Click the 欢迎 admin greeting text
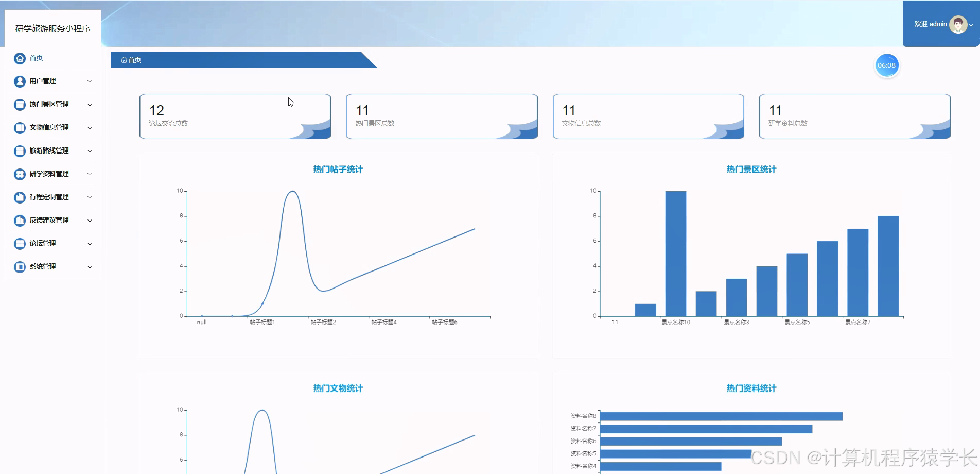This screenshot has width=980, height=474. click(x=931, y=24)
